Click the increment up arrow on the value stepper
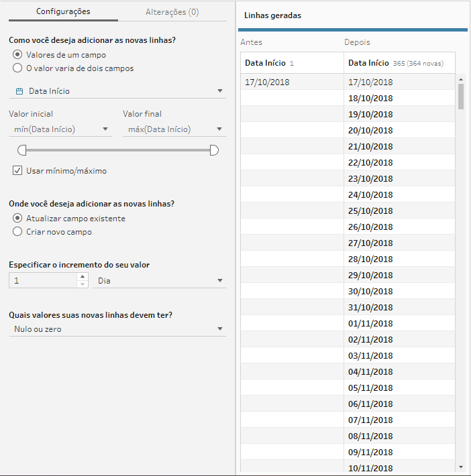 (83, 277)
